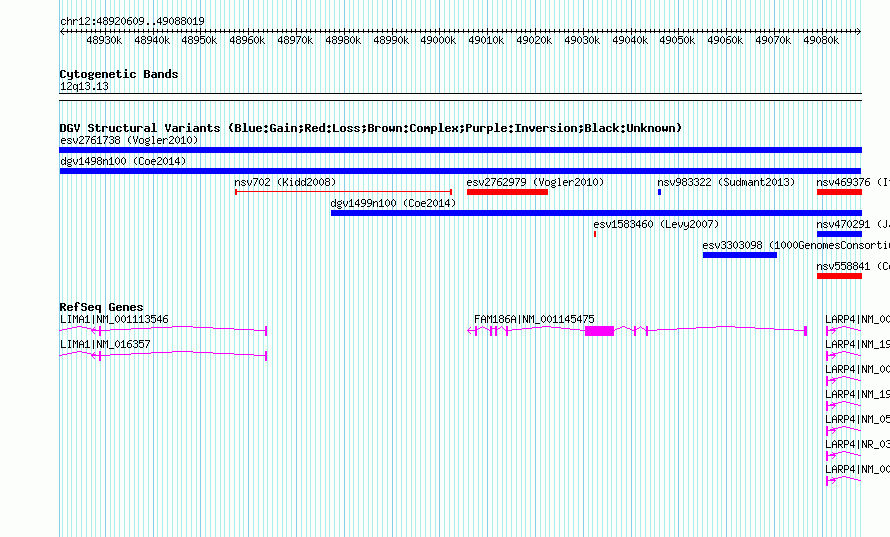Click the 49080k ruler label

pyautogui.click(x=821, y=40)
